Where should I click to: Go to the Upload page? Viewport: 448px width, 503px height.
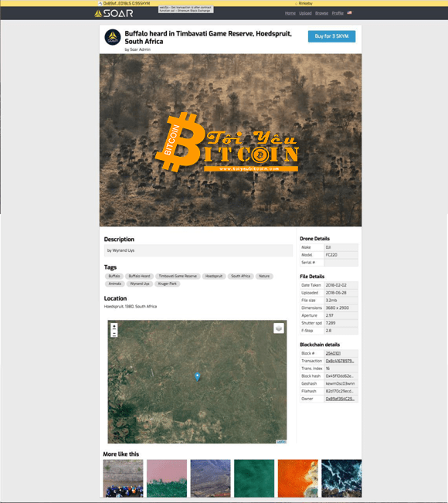coord(305,13)
